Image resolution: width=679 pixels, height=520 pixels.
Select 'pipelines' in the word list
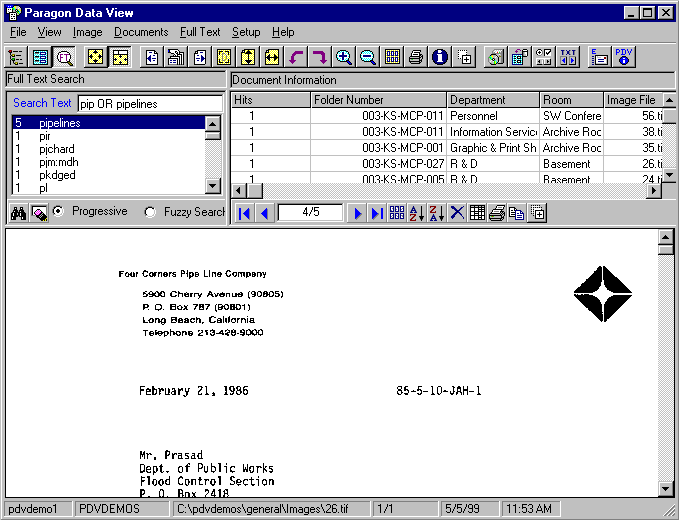click(x=109, y=123)
